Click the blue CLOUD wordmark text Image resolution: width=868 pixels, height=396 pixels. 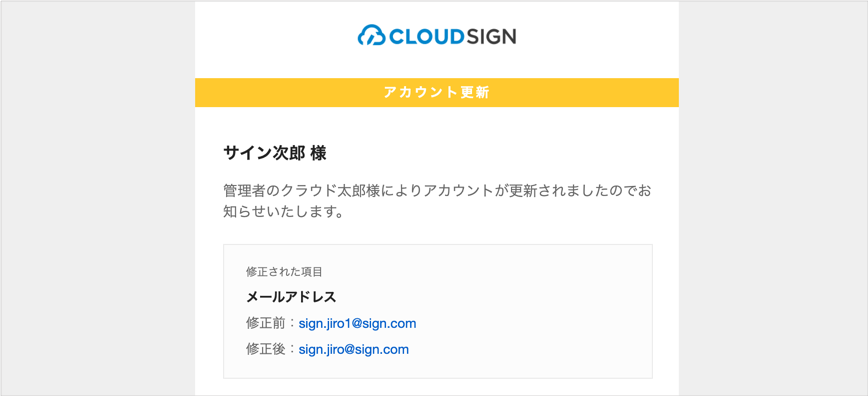pos(425,37)
